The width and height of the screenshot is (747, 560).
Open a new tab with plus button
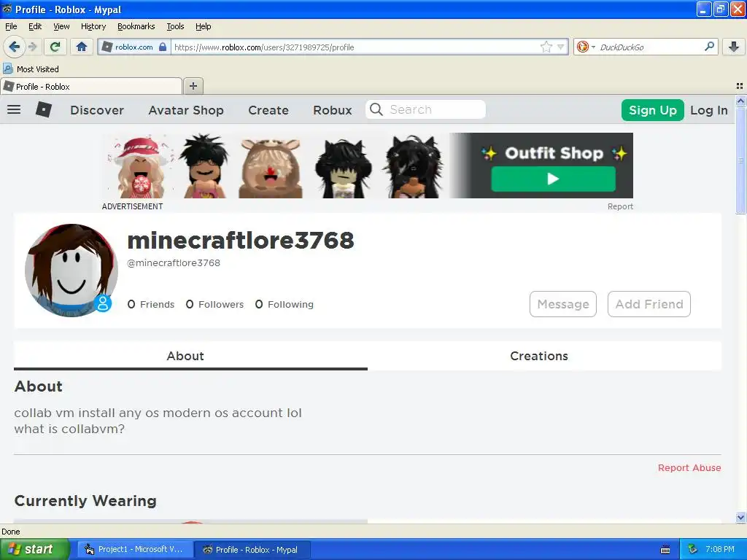tap(193, 86)
